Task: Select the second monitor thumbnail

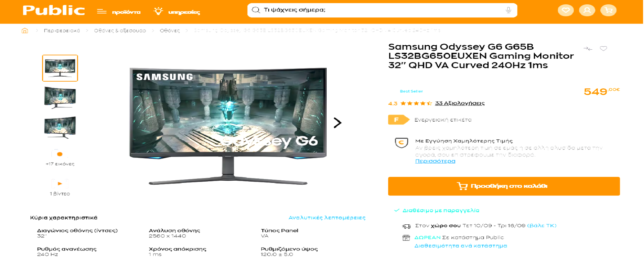Action: point(60,97)
